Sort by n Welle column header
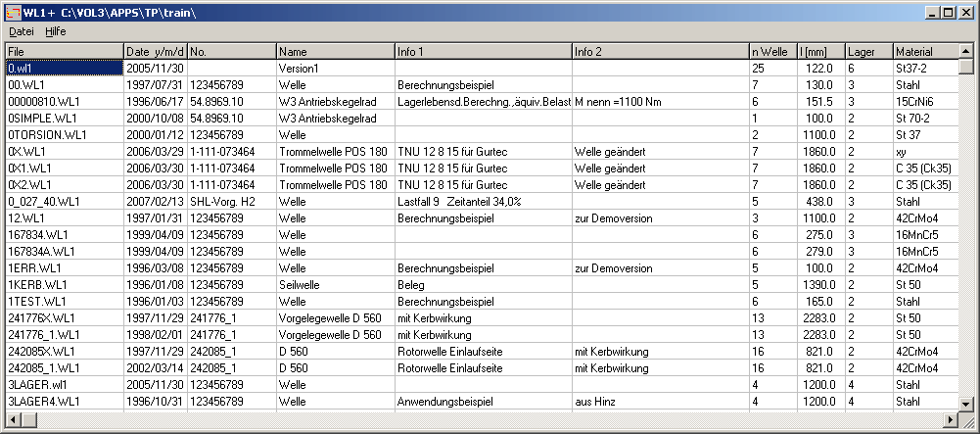 [772, 51]
